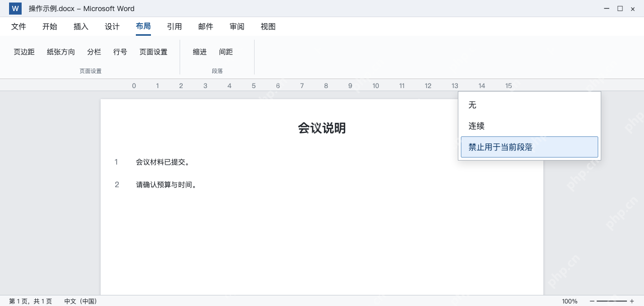644x306 pixels.
Task: Select the 设计 tab
Action: pos(112,27)
